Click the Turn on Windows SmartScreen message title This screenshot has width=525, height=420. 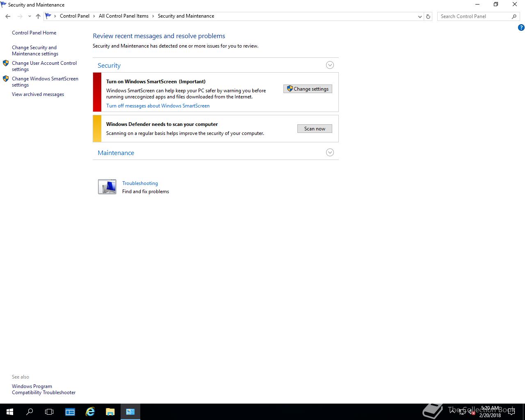coord(156,82)
